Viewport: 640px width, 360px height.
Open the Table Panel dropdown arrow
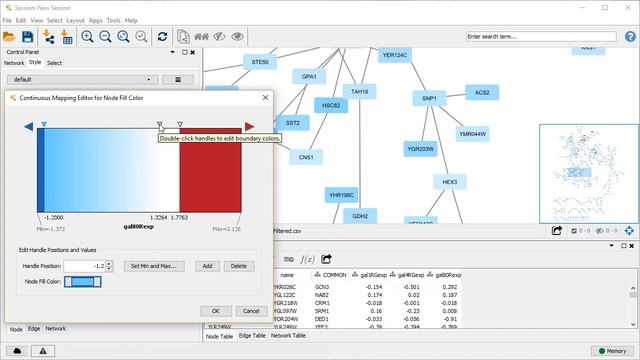click(x=611, y=246)
